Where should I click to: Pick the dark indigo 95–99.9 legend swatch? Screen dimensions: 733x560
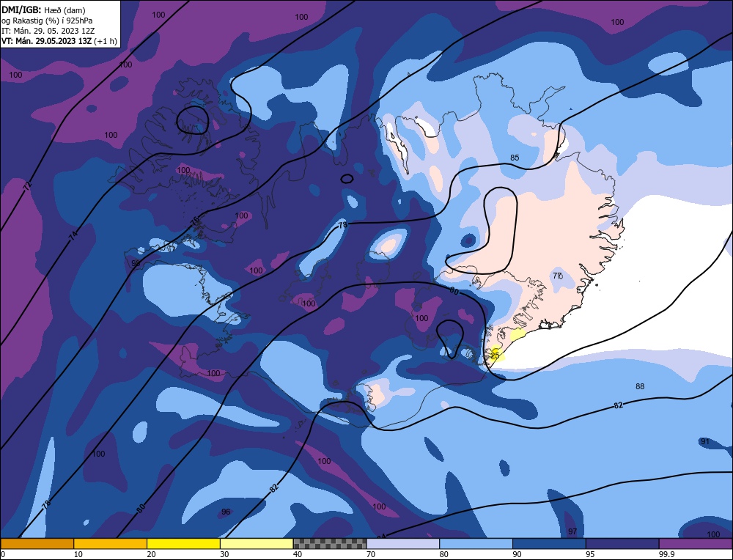[x=622, y=543]
